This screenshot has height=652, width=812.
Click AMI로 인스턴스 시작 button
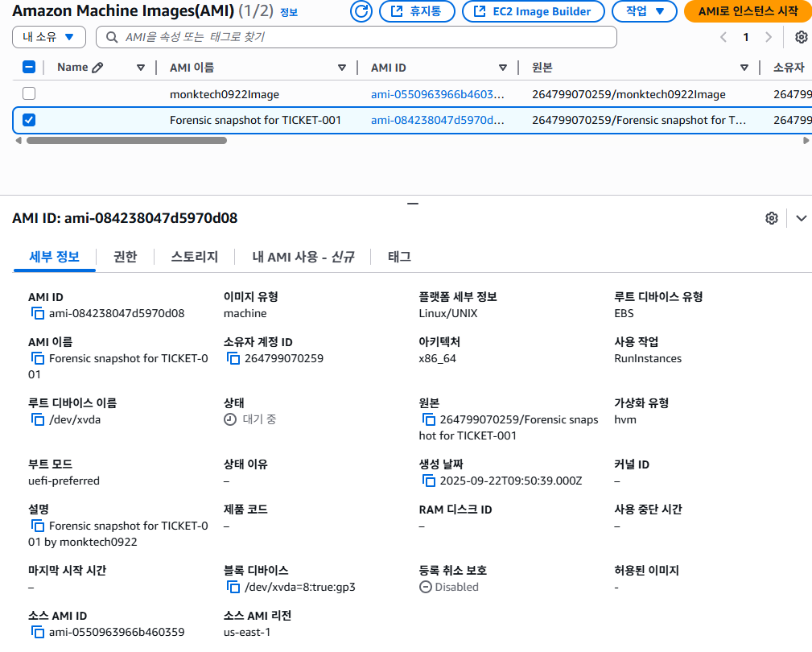748,11
